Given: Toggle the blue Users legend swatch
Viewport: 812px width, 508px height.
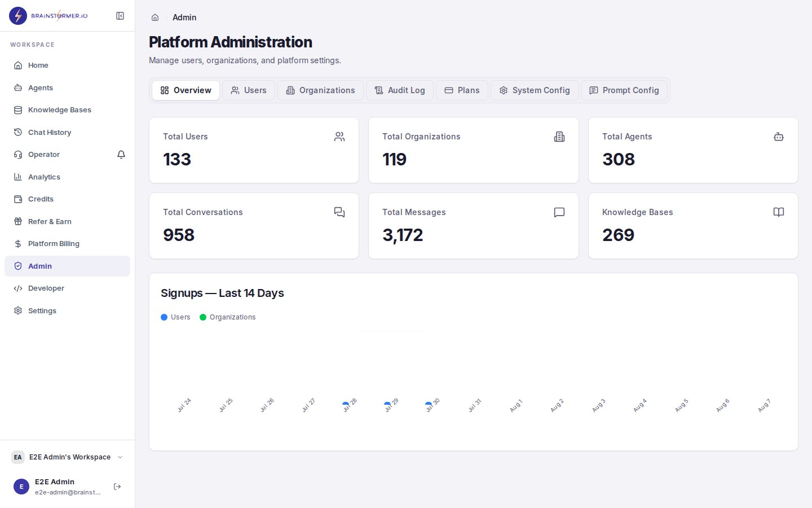Looking at the screenshot, I should point(164,317).
